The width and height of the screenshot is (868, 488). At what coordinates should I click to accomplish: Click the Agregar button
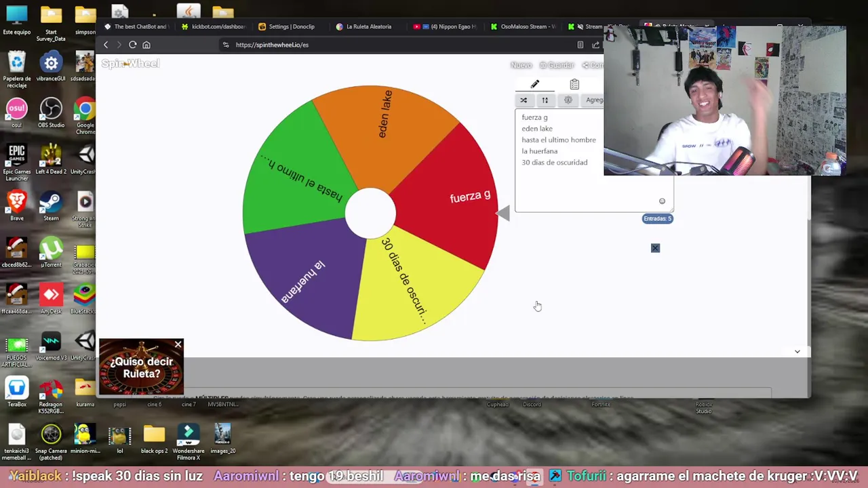[594, 100]
